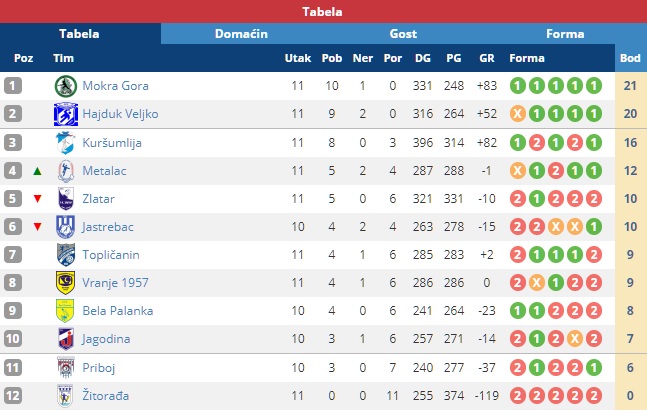
Task: Click the red down arrow beside Zlatar
Action: click(x=37, y=198)
